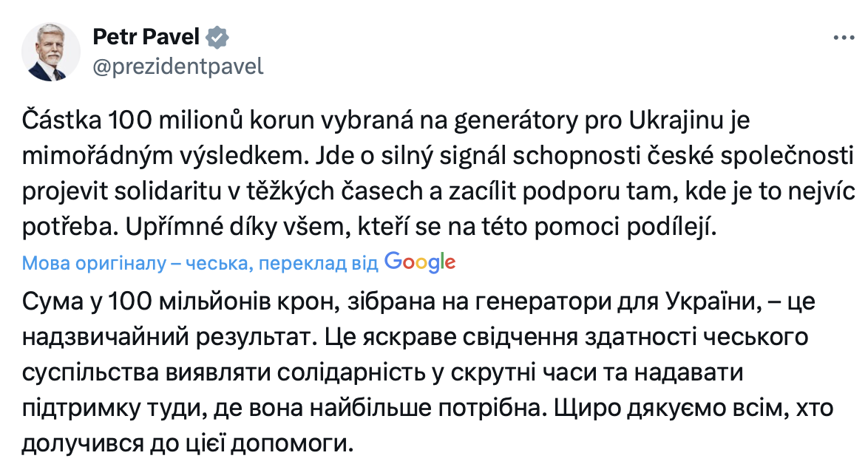
Task: Open Petr Pavel's profile by clicking his name
Action: coord(147,35)
